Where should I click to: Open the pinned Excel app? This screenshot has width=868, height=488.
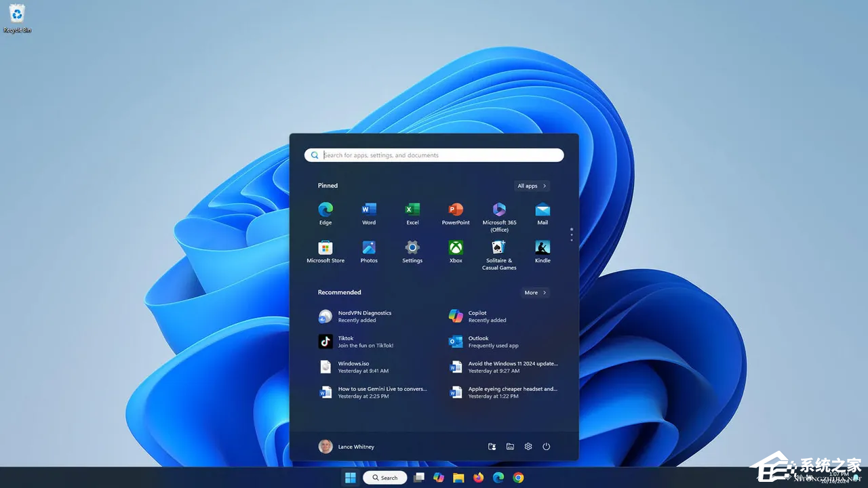[412, 213]
